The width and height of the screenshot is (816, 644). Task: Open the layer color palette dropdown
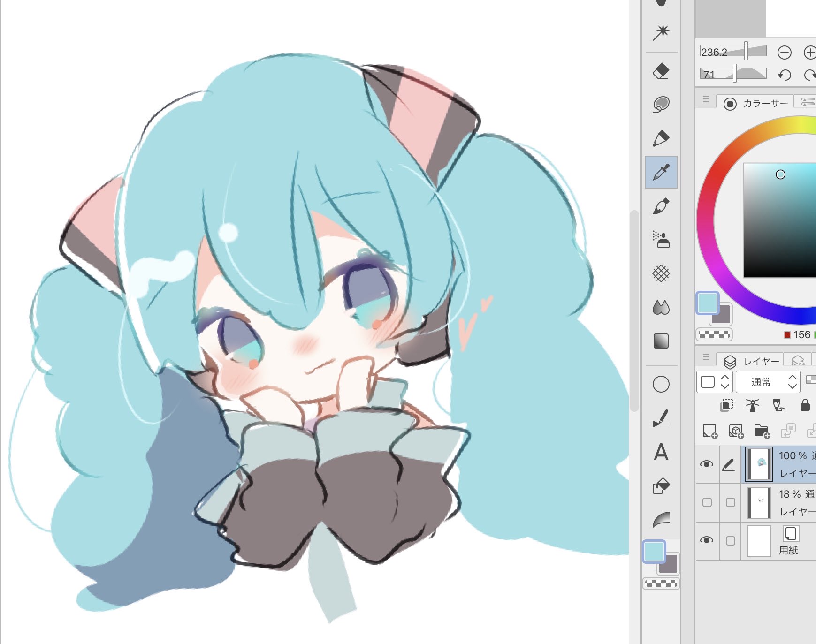click(x=714, y=382)
